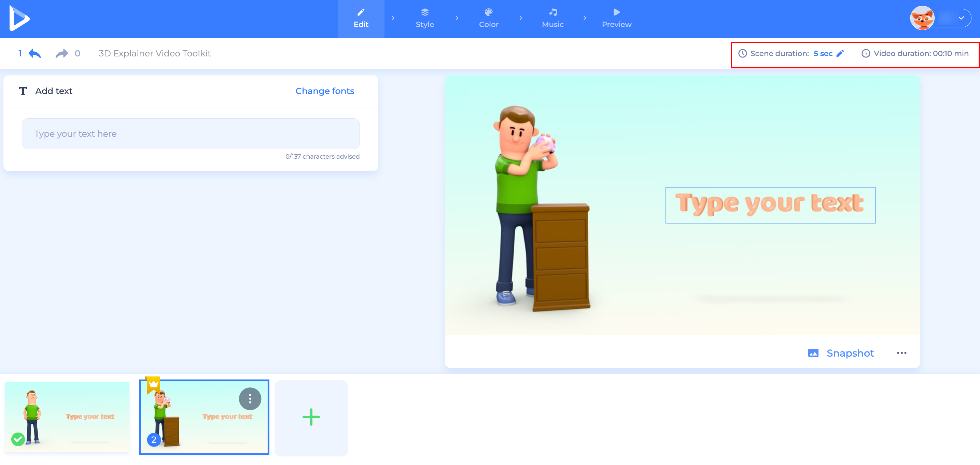Add a new scene with plus icon
The image size is (980, 465).
pyautogui.click(x=311, y=417)
